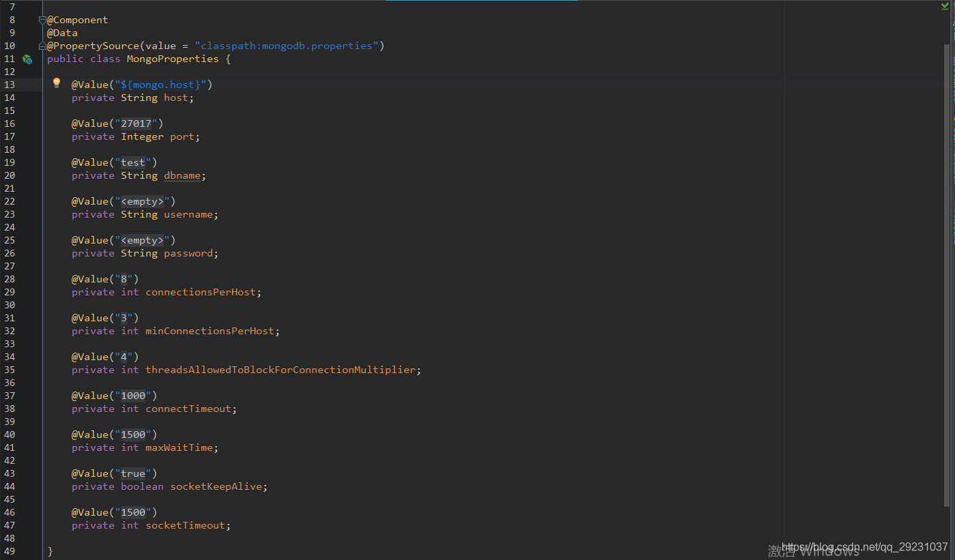Collapse the annotation fold marker at line 8
This screenshot has height=560, width=955.
(42, 20)
